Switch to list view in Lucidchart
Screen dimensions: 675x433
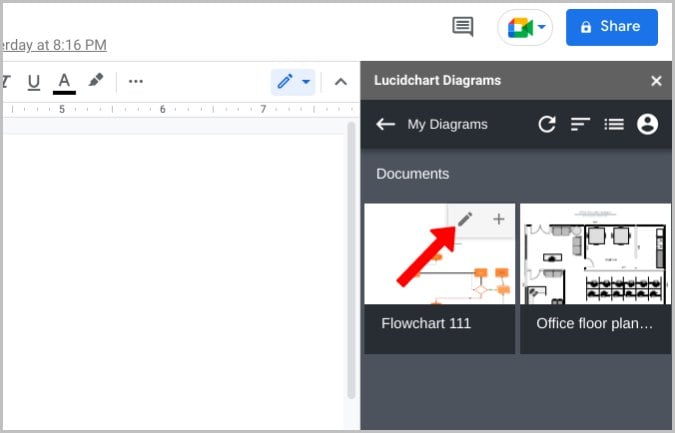(614, 124)
